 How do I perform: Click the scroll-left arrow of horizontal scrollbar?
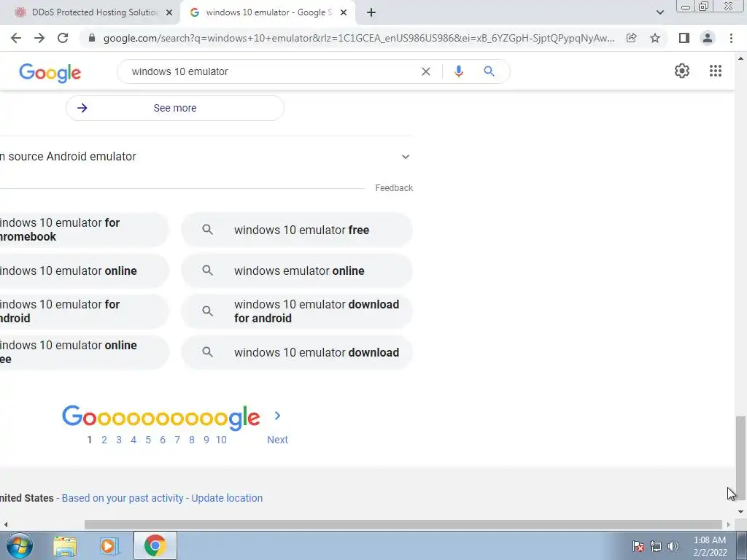[6, 524]
